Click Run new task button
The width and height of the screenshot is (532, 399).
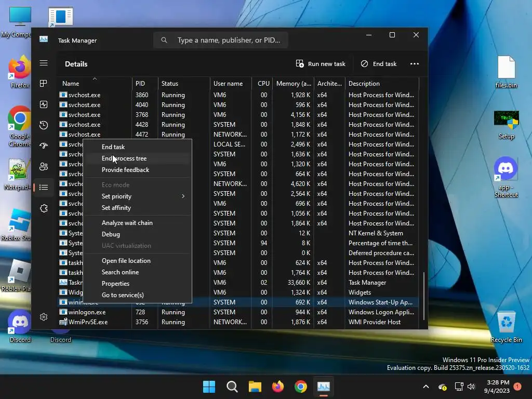(321, 64)
